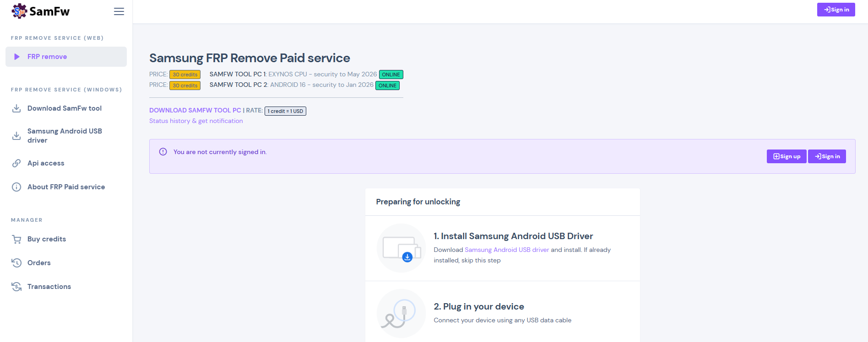868x342 pixels.
Task: Click 'SAMFW TOOL PC 1' label text
Action: 238,74
